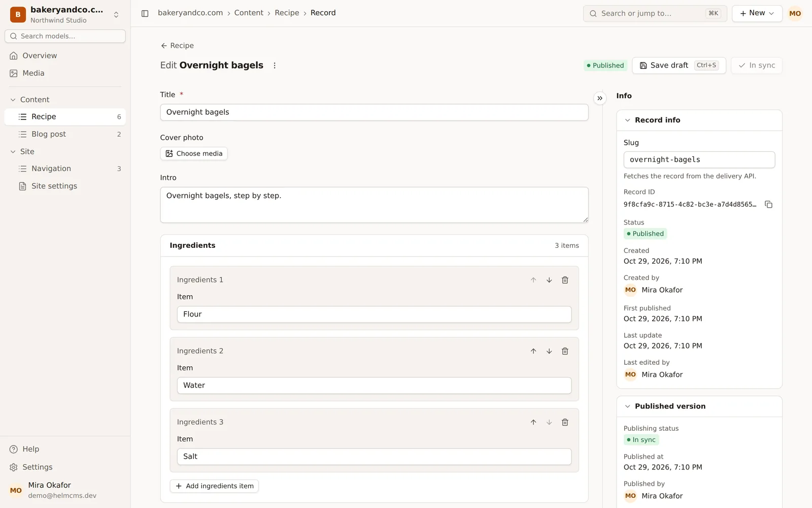Collapse the Published version section

699,406
